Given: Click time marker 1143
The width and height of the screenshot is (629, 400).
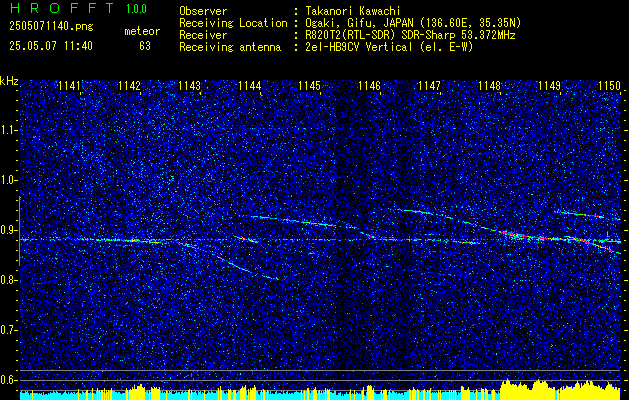Looking at the screenshot, I should (x=189, y=86).
